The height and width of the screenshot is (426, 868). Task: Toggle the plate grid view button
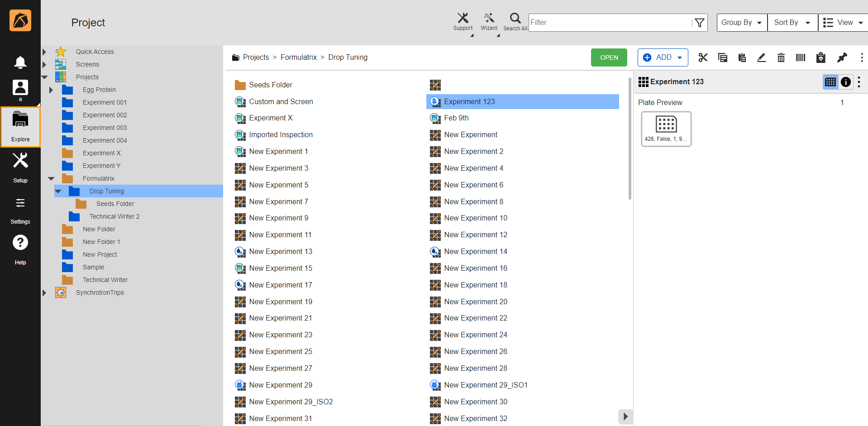click(x=830, y=82)
